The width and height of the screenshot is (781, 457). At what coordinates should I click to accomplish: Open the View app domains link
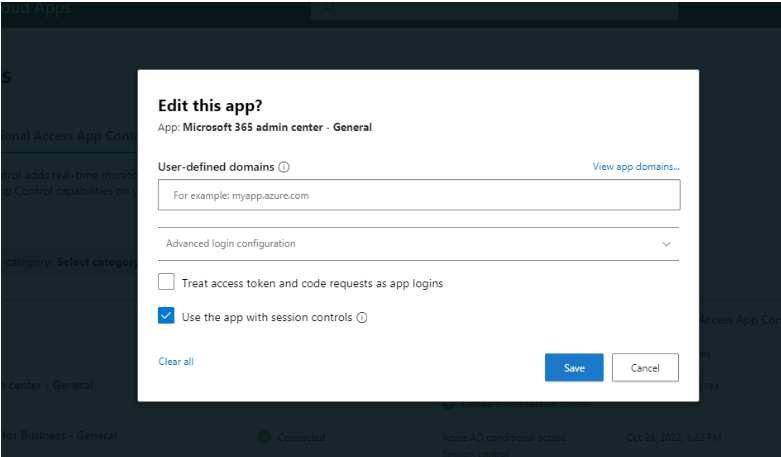tap(636, 167)
